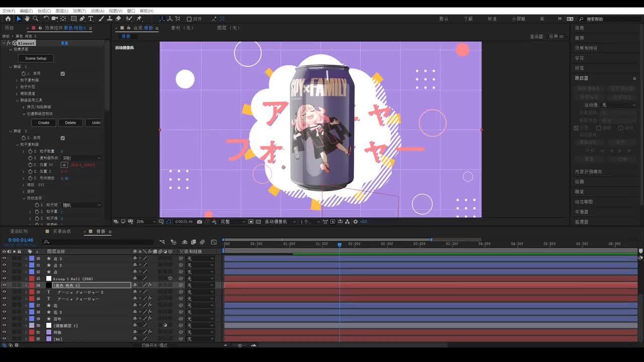The height and width of the screenshot is (362, 644).
Task: Hide the 花 layer 17 eye icon
Action: (4, 306)
